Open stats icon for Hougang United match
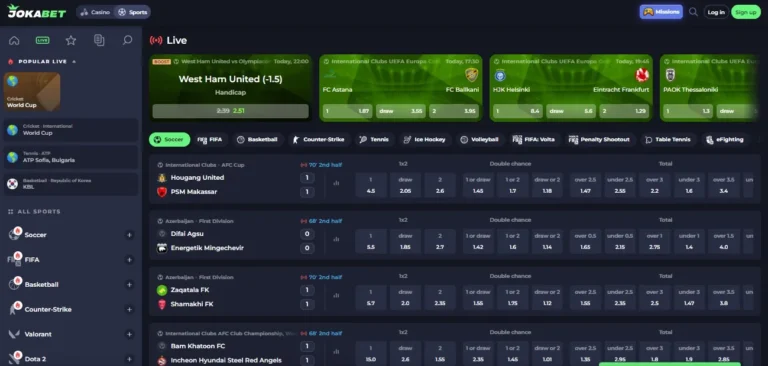The height and width of the screenshot is (366, 768). (336, 183)
